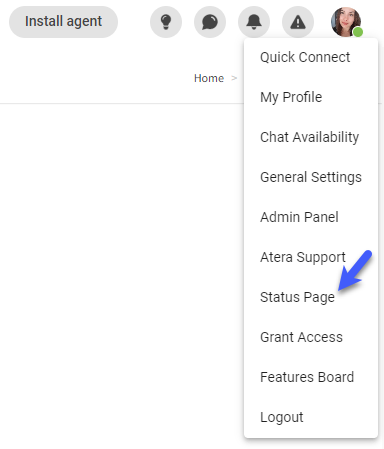Open the notifications bell icon

tap(254, 22)
